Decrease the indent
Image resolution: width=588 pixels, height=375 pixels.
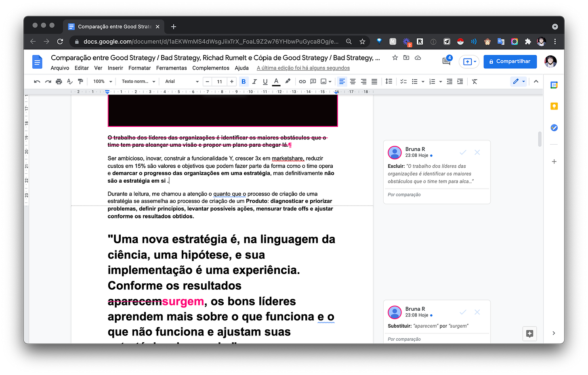tap(449, 82)
